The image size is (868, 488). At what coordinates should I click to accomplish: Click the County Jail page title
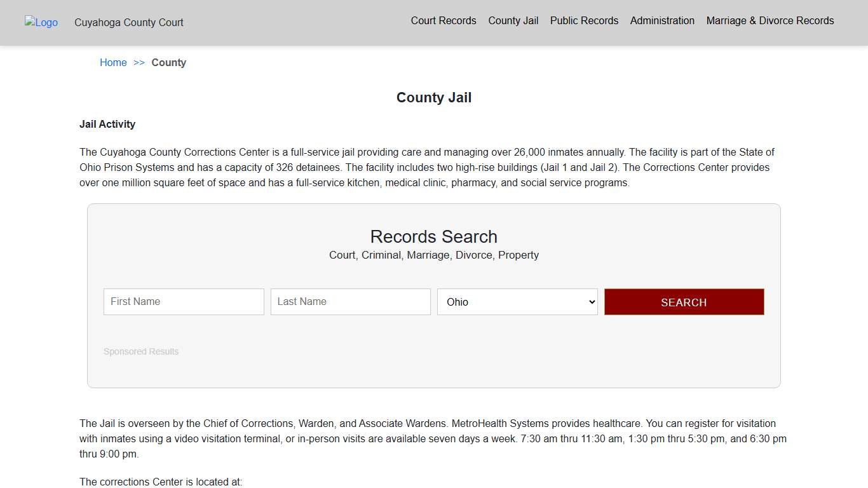pyautogui.click(x=433, y=97)
